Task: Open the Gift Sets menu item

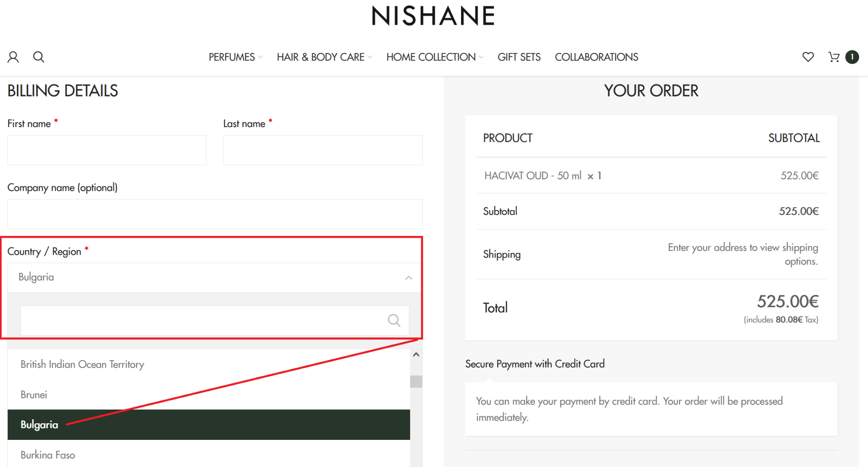Action: [x=519, y=57]
